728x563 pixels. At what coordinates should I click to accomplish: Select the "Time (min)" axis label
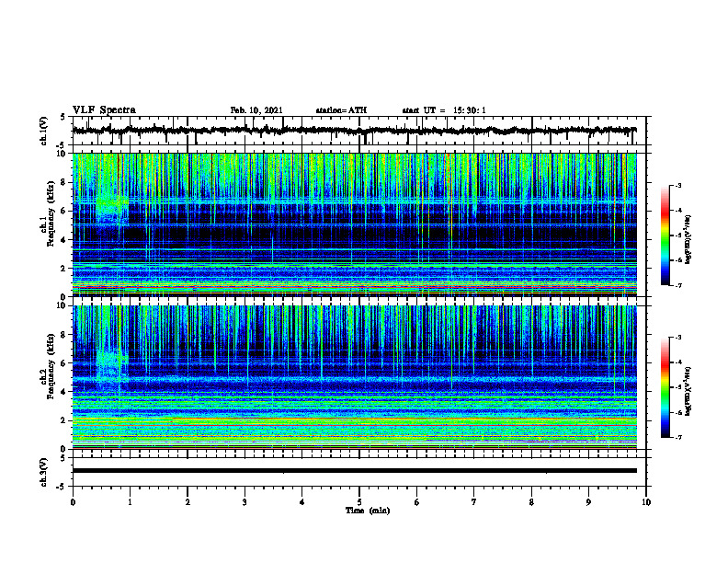pos(368,511)
